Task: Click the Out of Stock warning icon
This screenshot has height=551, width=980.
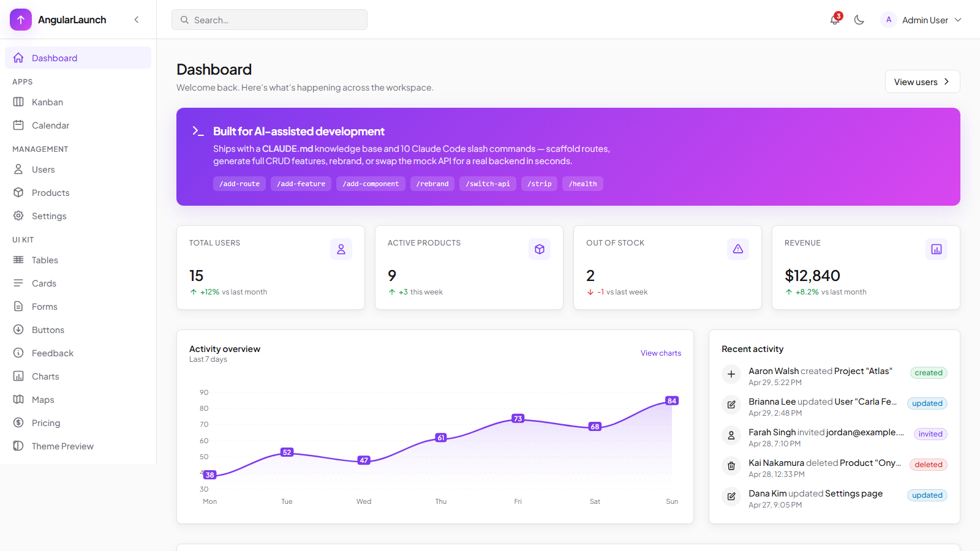Action: point(738,249)
